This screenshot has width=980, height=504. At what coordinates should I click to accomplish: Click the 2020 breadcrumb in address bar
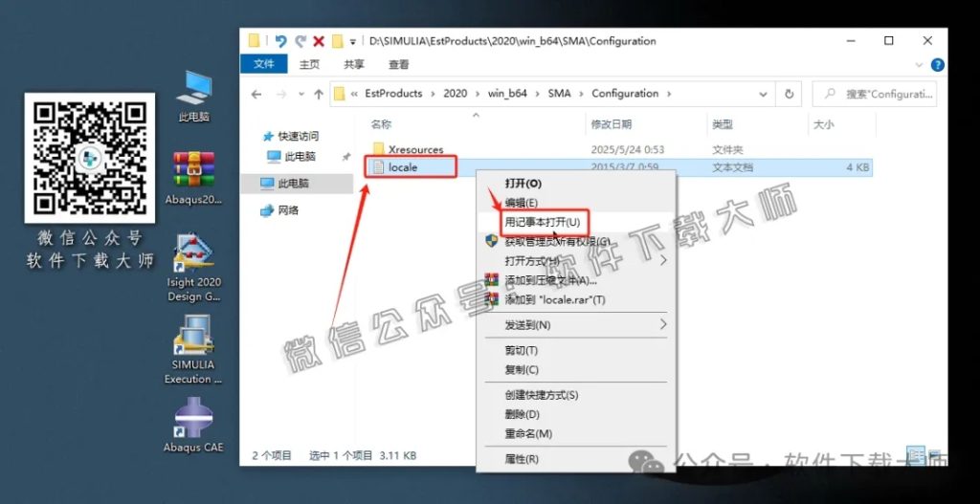(455, 94)
